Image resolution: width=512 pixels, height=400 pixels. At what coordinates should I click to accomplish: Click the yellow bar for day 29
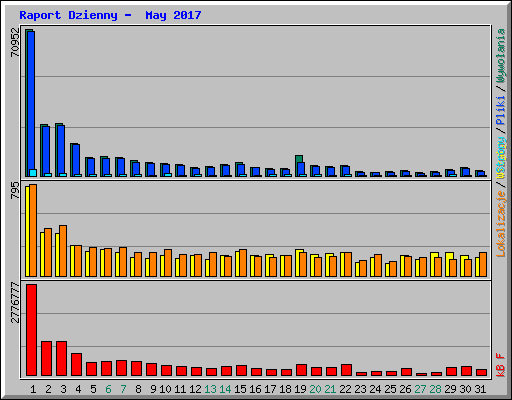pos(449,265)
